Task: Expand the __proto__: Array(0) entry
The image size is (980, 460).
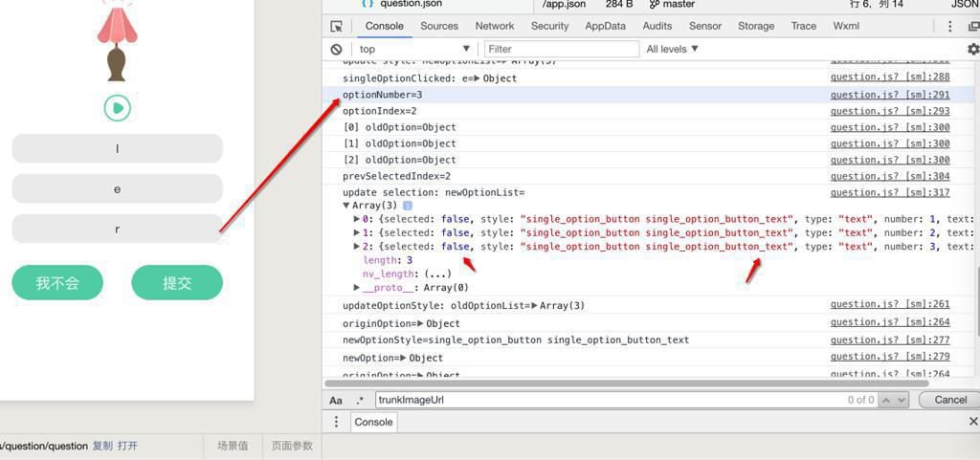Action: coord(357,288)
